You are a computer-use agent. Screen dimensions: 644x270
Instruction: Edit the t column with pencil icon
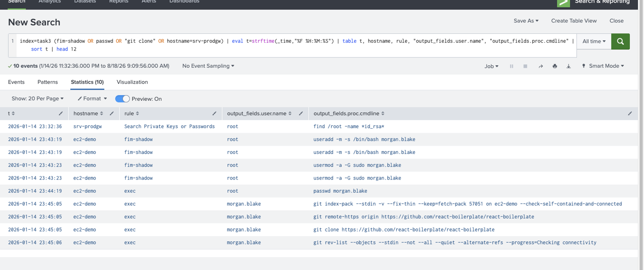point(61,114)
